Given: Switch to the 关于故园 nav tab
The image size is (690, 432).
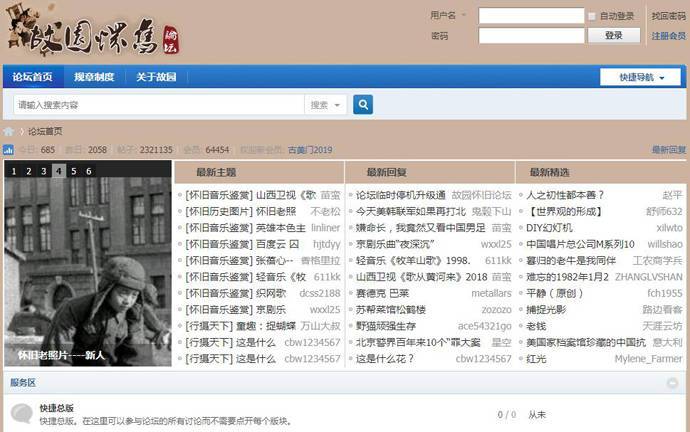Looking at the screenshot, I should [156, 78].
